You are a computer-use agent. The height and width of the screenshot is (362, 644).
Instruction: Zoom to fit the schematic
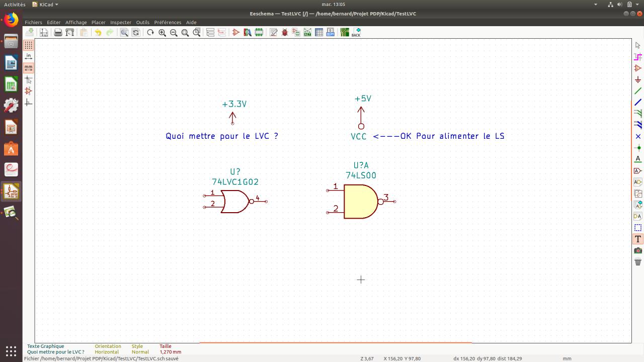185,33
